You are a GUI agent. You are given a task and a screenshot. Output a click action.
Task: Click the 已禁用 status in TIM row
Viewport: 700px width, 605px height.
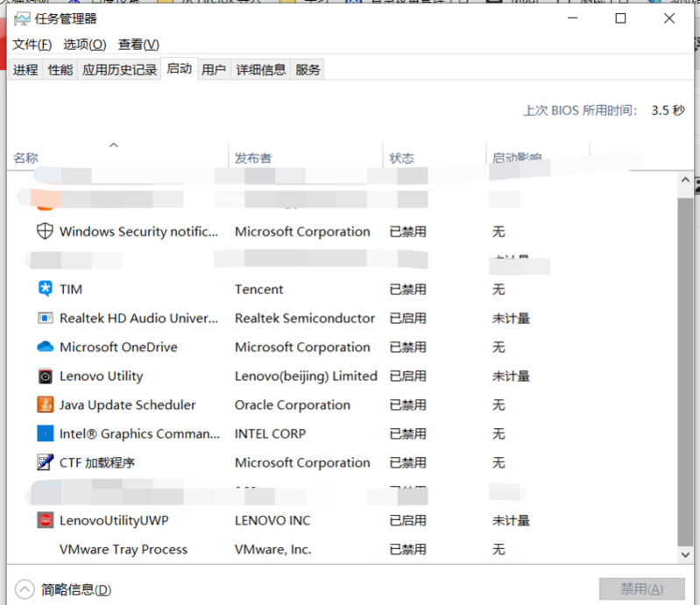point(407,289)
